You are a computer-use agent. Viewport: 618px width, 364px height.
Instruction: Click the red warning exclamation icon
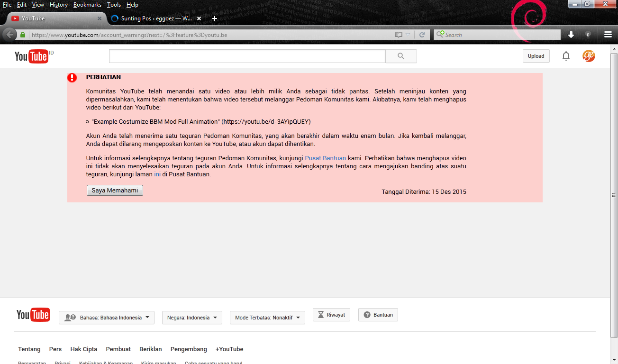pos(72,78)
